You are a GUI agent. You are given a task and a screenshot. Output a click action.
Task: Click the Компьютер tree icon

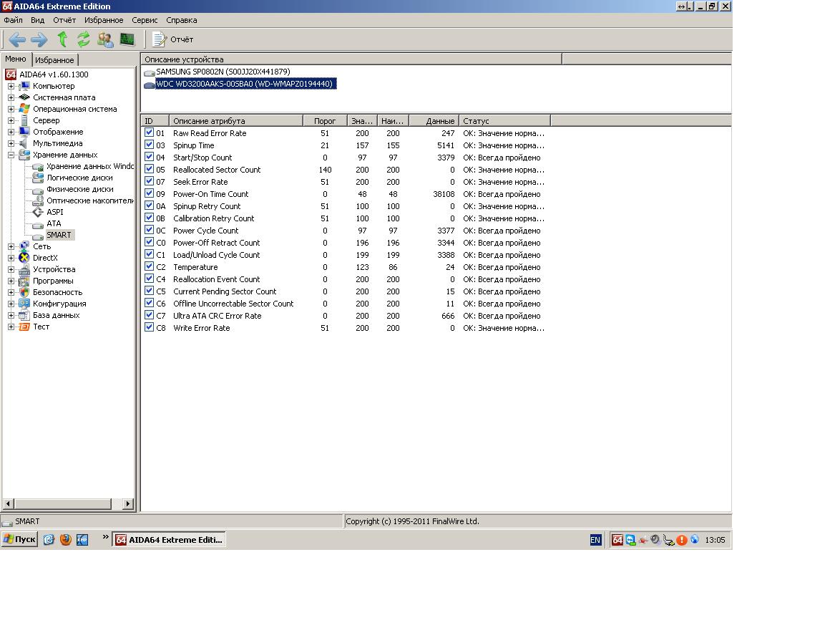(24, 86)
